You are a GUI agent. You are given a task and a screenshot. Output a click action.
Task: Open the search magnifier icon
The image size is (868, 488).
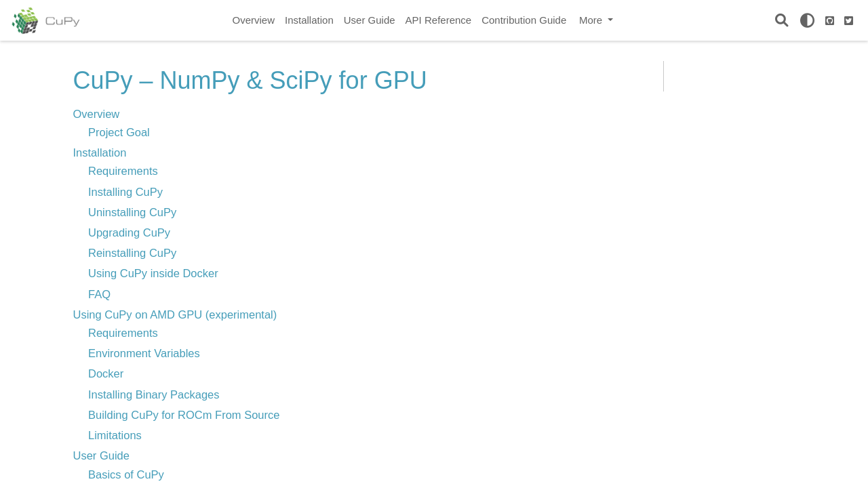coord(782,20)
